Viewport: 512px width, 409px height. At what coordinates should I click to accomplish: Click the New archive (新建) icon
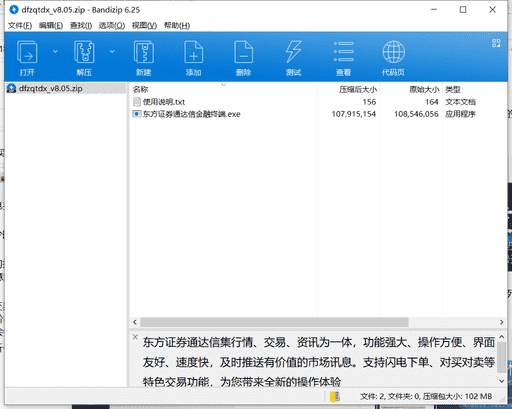pos(144,52)
